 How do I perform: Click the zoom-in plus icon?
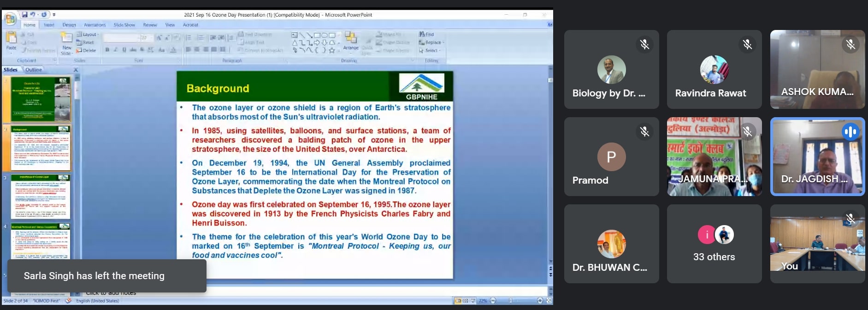(x=540, y=301)
